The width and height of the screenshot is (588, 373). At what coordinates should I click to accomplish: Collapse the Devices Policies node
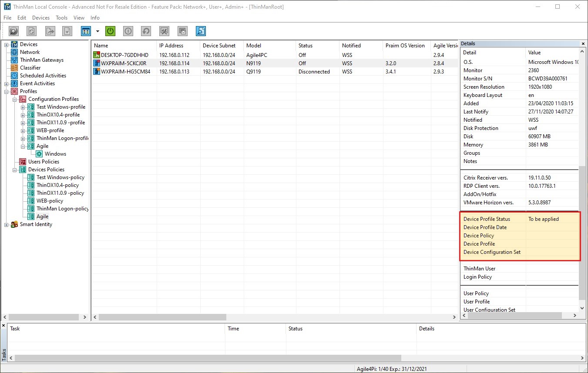pos(15,170)
